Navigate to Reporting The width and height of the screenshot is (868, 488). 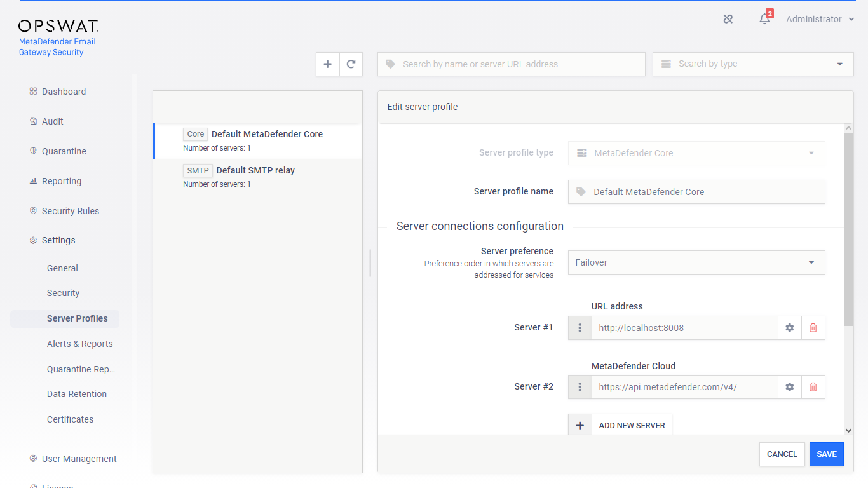click(x=62, y=181)
